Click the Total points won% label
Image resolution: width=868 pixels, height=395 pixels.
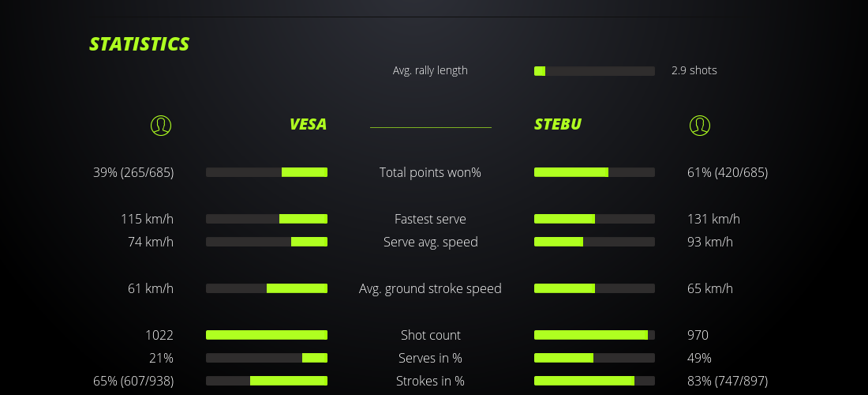[430, 172]
